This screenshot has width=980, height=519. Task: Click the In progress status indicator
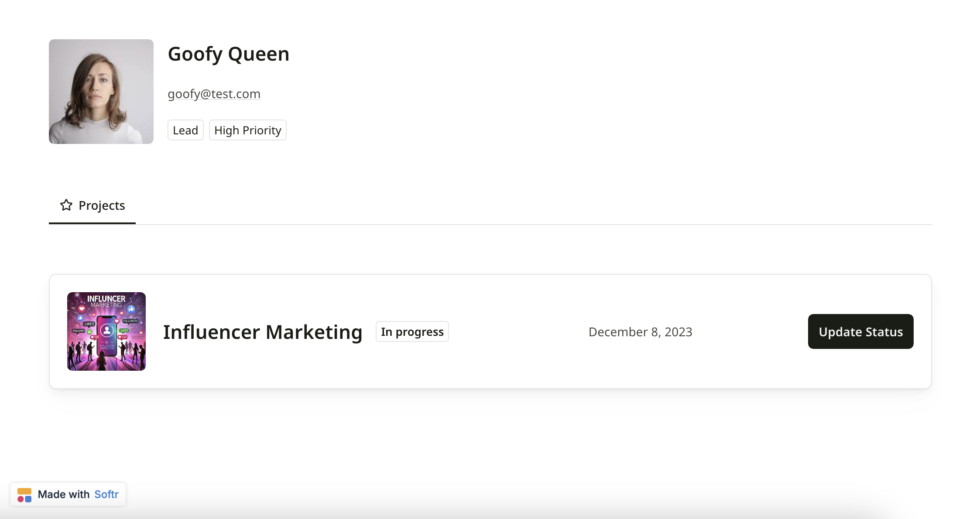click(411, 331)
